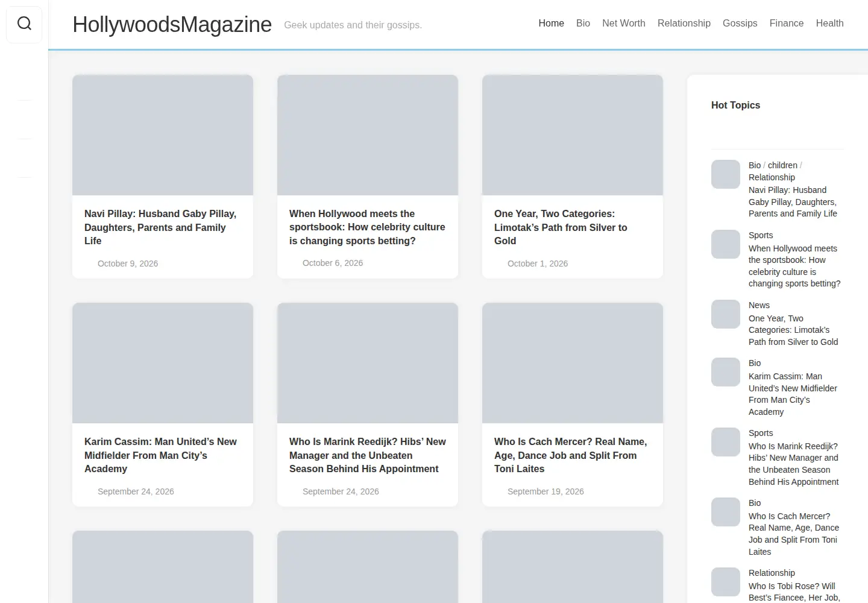
Task: Visit the Gossips section from the navigation
Action: coord(740,24)
